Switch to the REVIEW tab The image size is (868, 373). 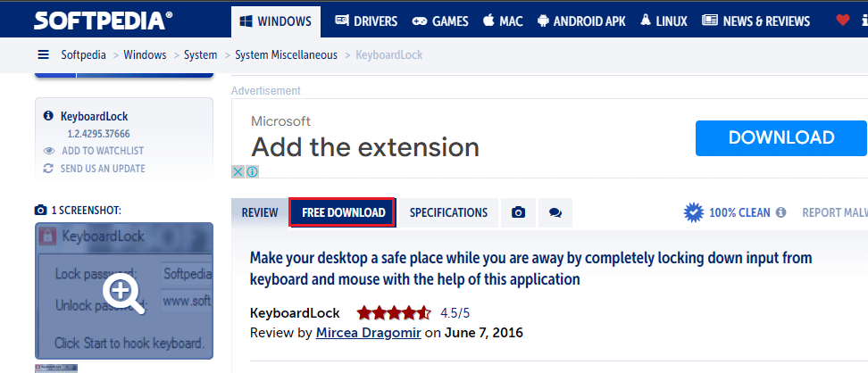260,212
